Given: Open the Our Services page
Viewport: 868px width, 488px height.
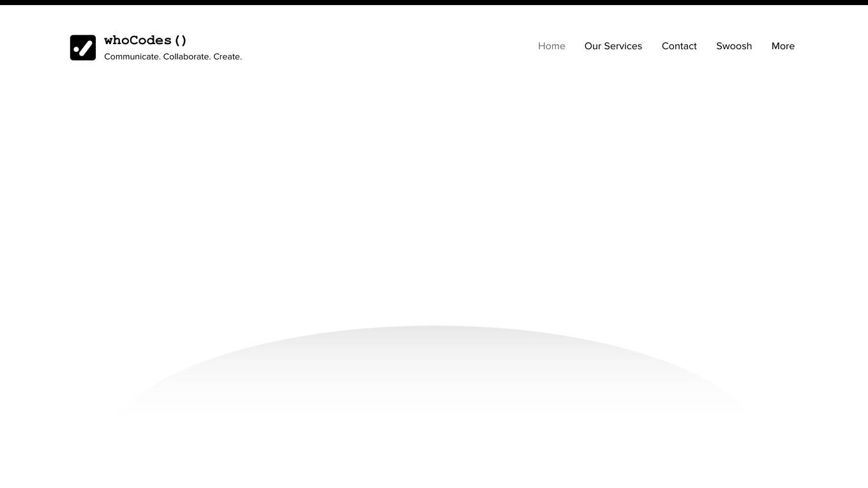Looking at the screenshot, I should pyautogui.click(x=613, y=46).
